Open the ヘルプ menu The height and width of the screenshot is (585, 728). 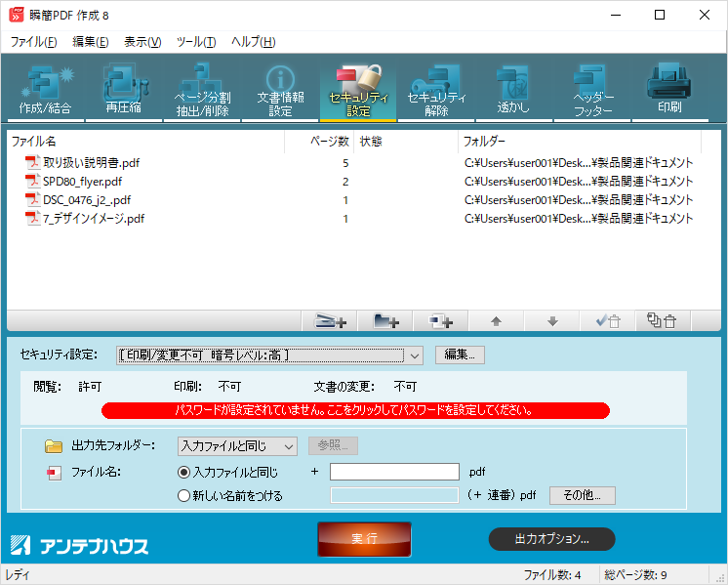tap(254, 42)
